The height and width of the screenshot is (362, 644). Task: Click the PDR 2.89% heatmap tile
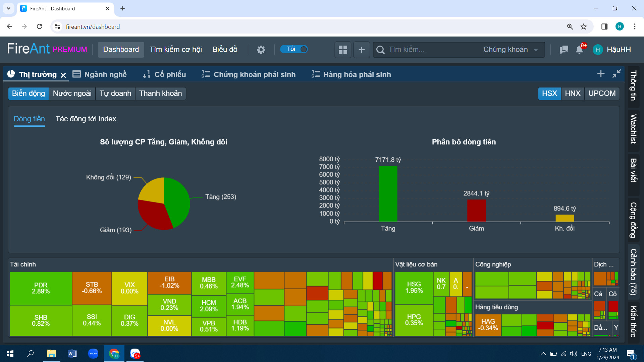point(41,288)
